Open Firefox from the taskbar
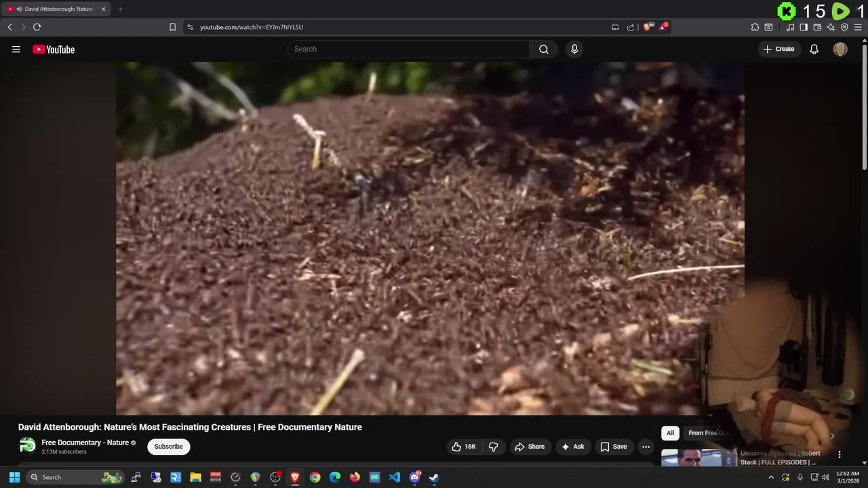Screen dimensions: 868x488 [x=355, y=477]
